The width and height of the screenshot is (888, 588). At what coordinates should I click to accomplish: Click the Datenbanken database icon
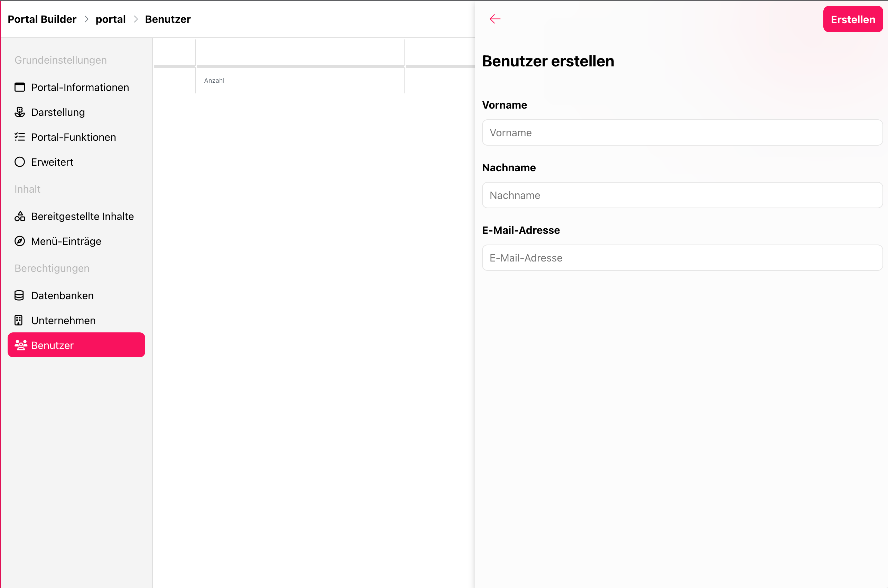[x=19, y=295]
